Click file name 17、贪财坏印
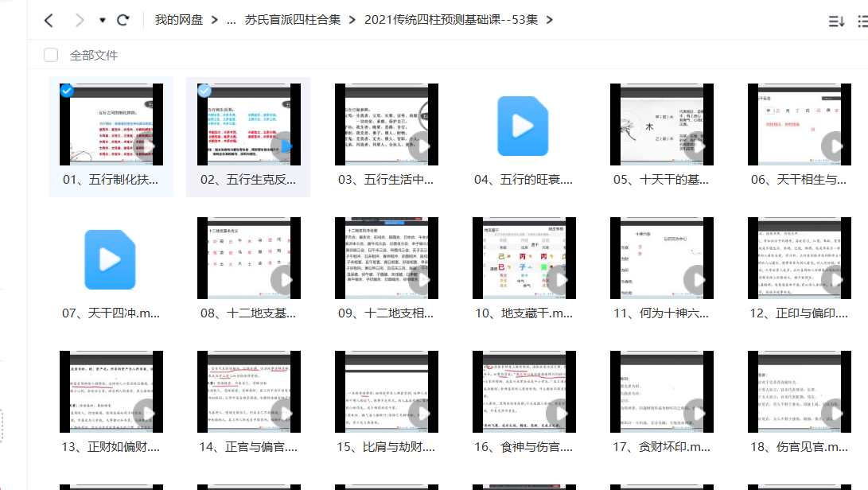868x490 pixels. (x=661, y=447)
